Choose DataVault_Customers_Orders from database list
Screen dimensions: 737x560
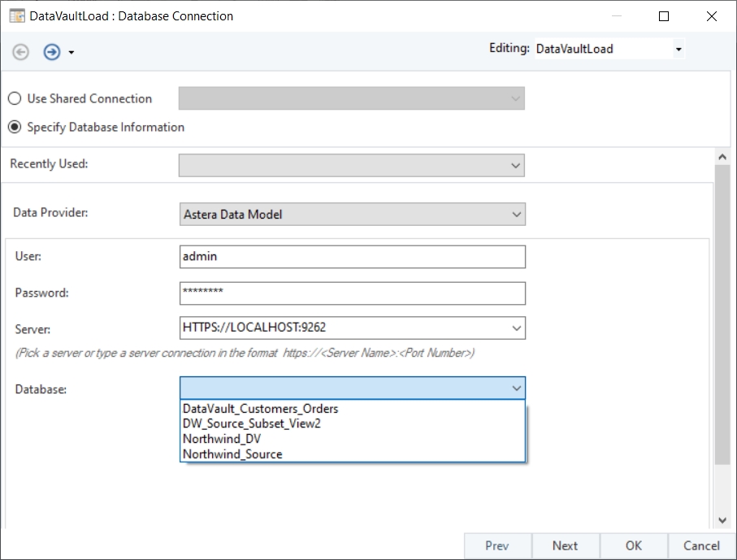(x=260, y=409)
